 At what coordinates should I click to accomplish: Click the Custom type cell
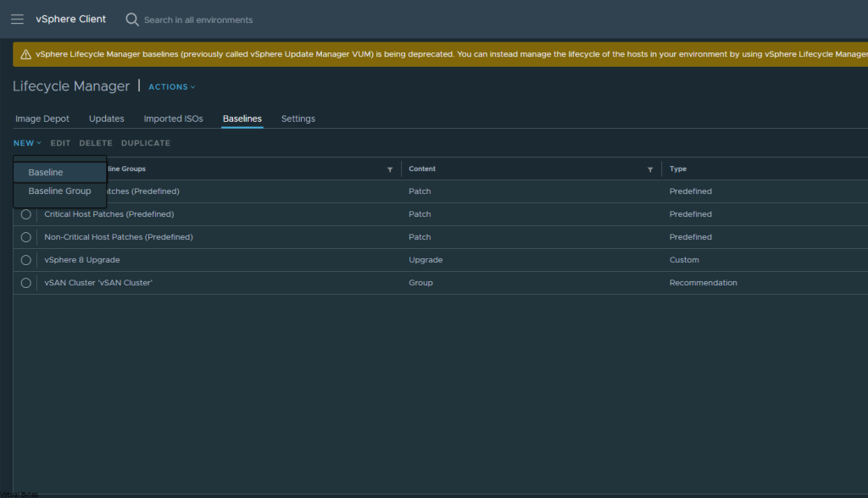(x=684, y=260)
